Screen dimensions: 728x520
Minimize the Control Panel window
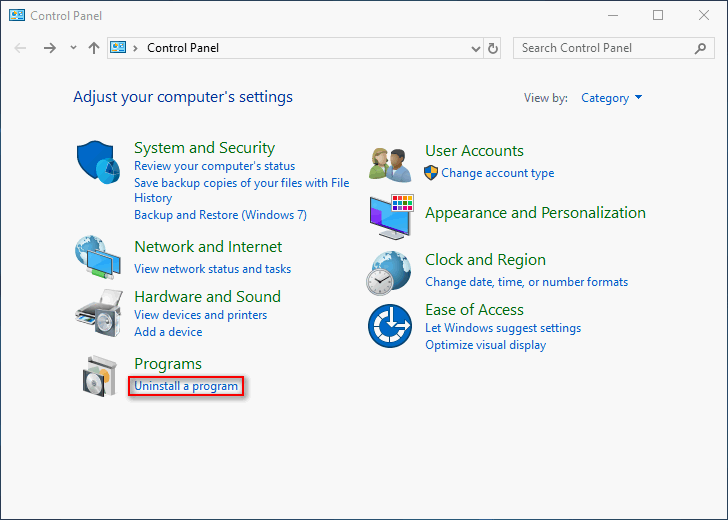click(613, 15)
